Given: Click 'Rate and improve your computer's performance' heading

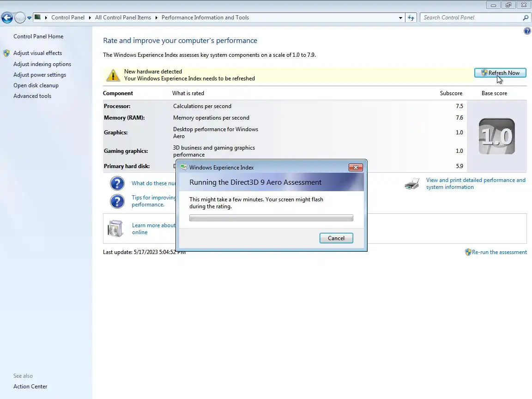Looking at the screenshot, I should [x=180, y=41].
